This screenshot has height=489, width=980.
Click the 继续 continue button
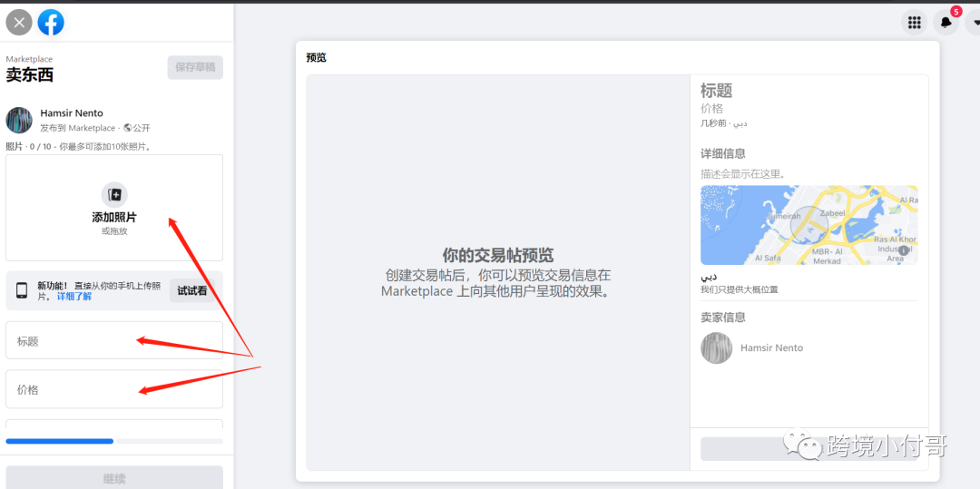tap(114, 479)
